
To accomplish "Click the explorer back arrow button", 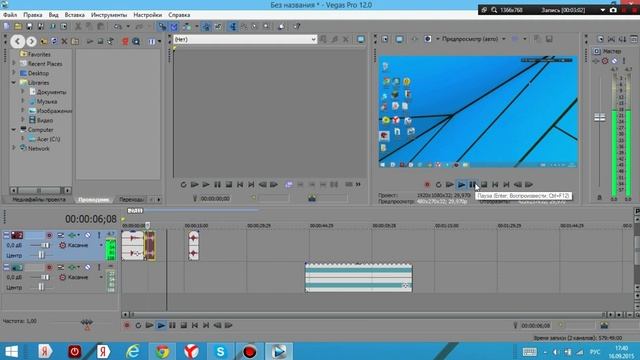I will (x=17, y=41).
